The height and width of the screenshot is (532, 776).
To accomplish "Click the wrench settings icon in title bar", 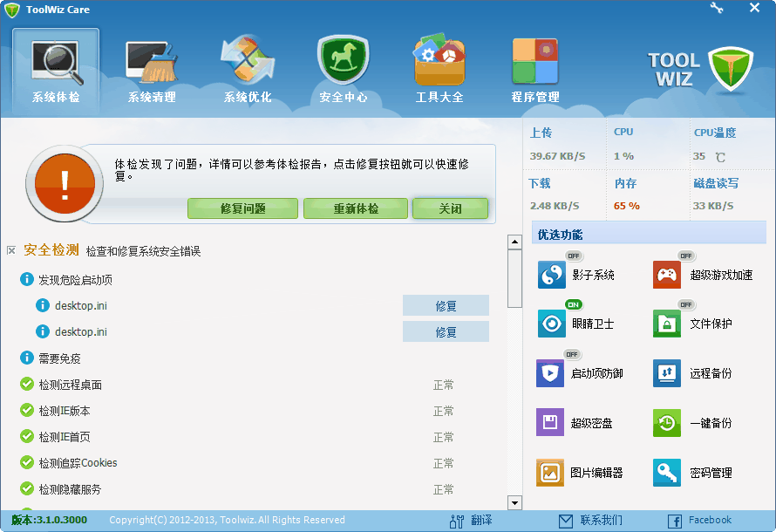I will pyautogui.click(x=717, y=8).
